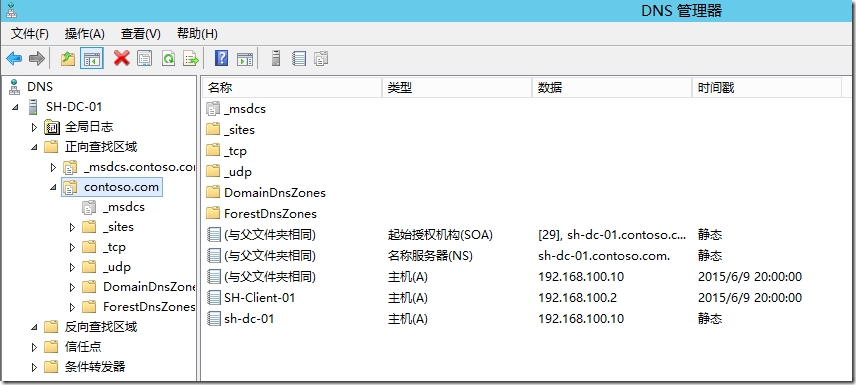
Task: Collapse the SH-DC-01 server node
Action: [x=15, y=107]
